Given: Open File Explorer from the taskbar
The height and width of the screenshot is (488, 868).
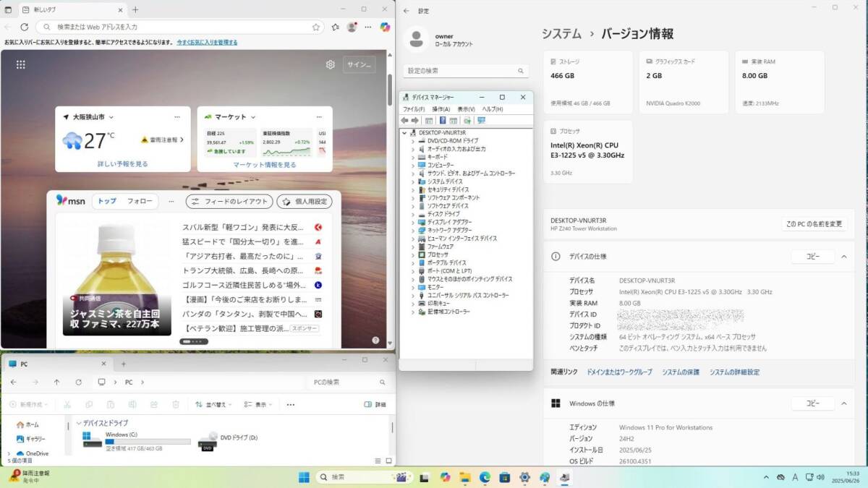Looking at the screenshot, I should [x=465, y=477].
